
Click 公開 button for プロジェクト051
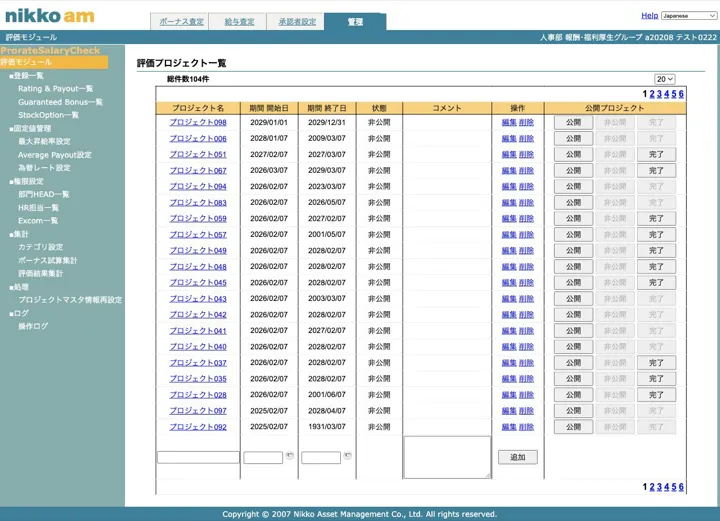pos(574,154)
